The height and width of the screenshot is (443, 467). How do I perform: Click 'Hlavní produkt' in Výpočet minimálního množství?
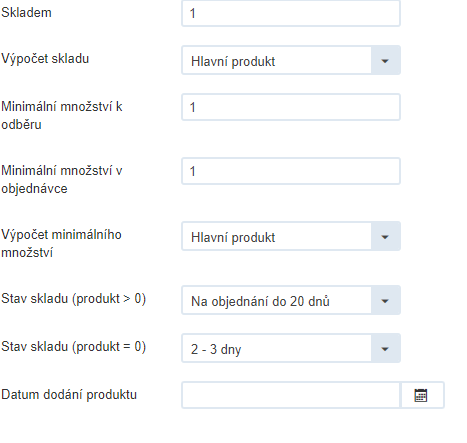pos(233,238)
